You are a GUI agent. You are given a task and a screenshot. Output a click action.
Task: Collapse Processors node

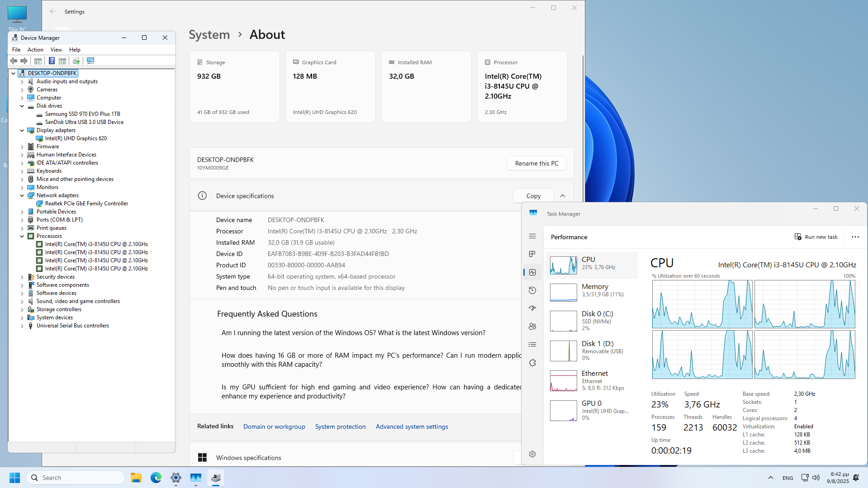point(22,236)
